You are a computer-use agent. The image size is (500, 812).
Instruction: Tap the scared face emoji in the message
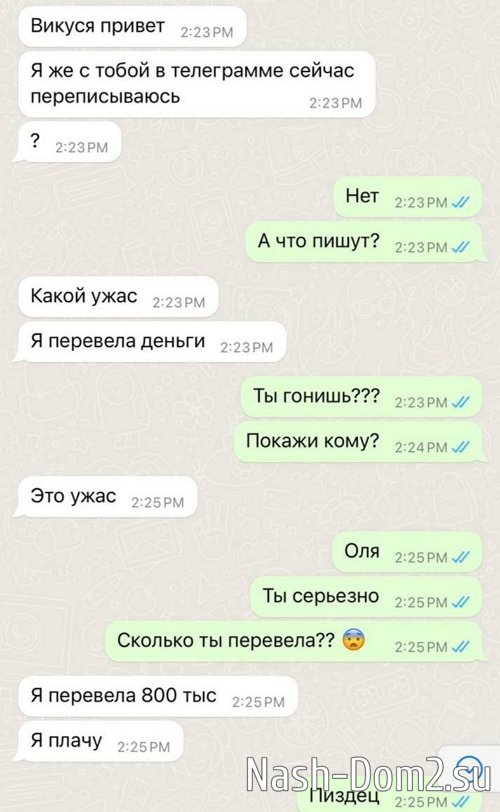pos(354,640)
